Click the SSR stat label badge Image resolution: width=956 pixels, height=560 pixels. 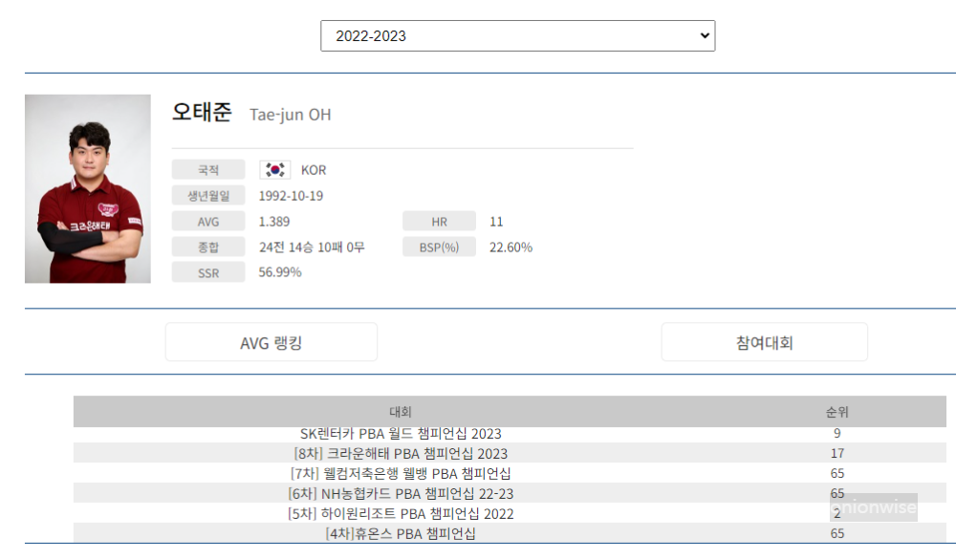pyautogui.click(x=207, y=271)
